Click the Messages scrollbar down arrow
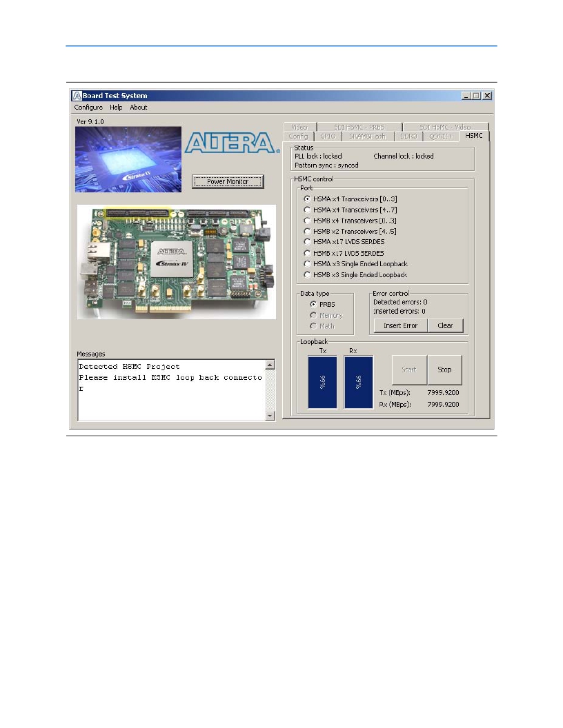The width and height of the screenshot is (563, 728). tap(270, 416)
